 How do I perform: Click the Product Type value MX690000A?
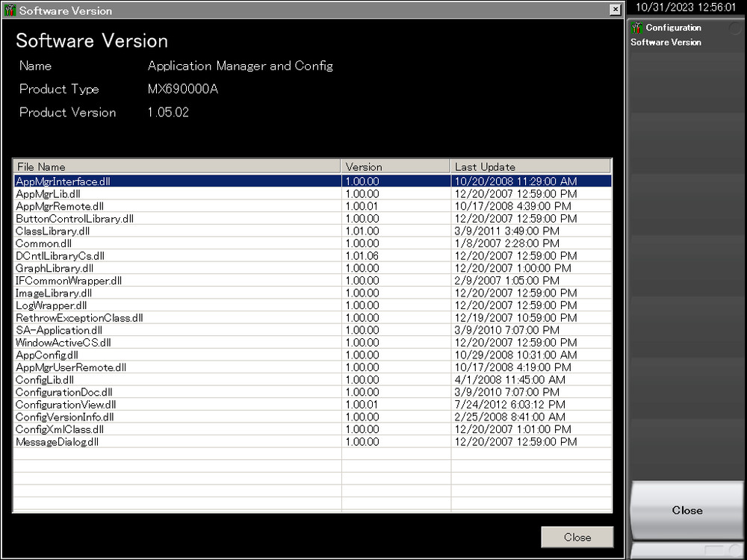click(x=183, y=89)
